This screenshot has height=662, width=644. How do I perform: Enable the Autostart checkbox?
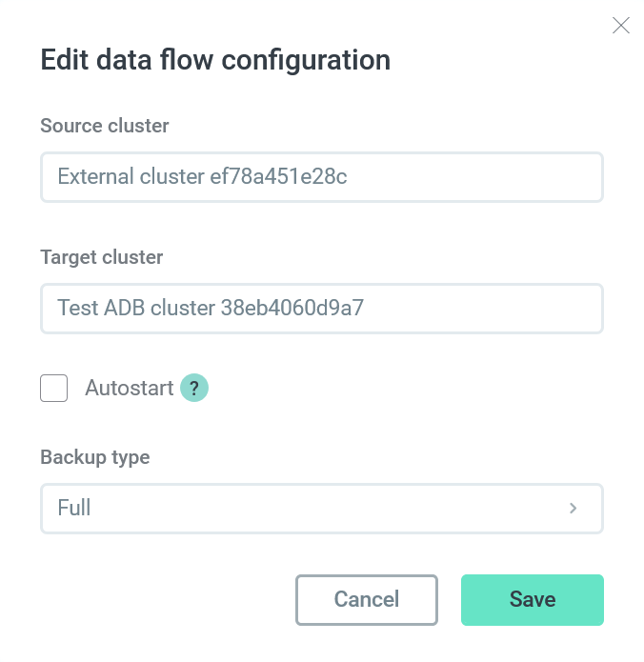[54, 389]
